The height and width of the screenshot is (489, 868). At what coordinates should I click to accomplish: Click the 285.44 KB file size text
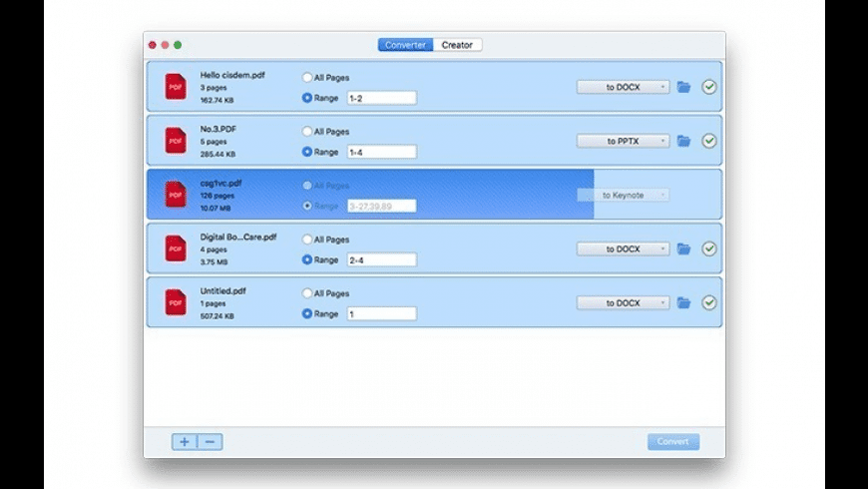click(217, 154)
